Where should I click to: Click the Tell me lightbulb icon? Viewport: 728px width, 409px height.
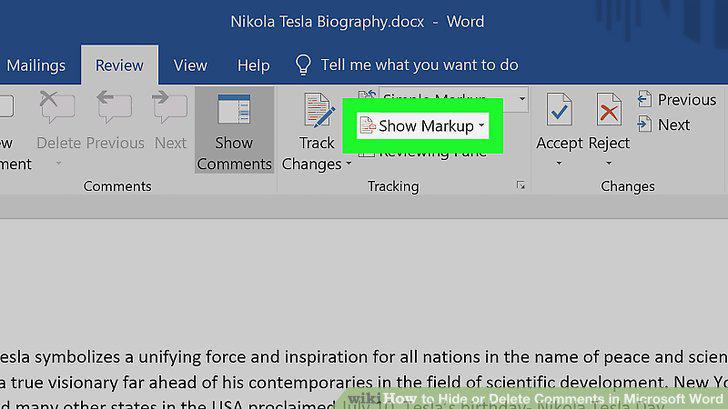303,65
